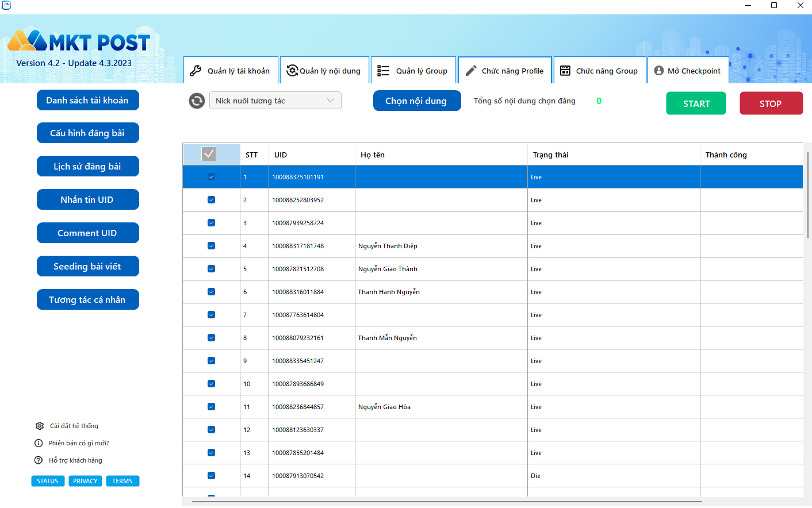Viewport: 812px width, 508px height.
Task: Click the gear icon on Quản lý nội dung
Action: [292, 71]
